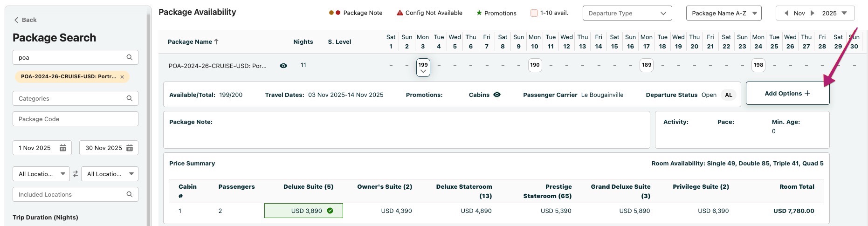This screenshot has height=226, width=868.
Task: Open the Departure Type dropdown
Action: (x=627, y=13)
